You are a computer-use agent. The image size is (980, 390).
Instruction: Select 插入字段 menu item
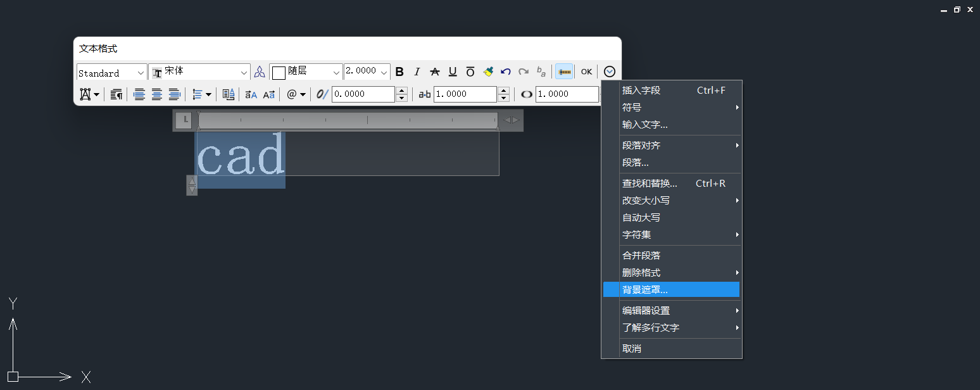(x=672, y=91)
